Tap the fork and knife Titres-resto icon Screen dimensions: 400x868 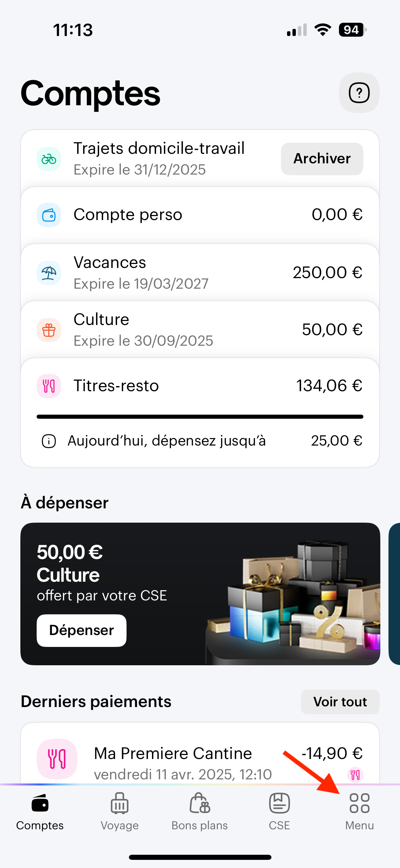49,386
